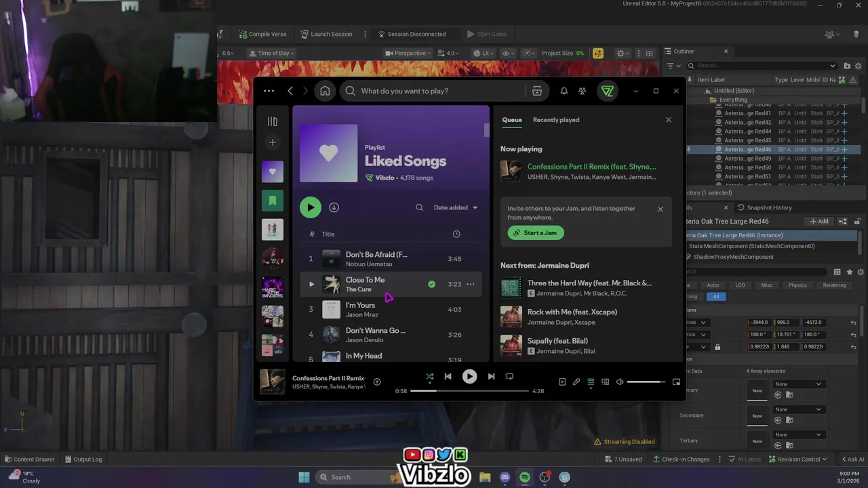
Task: Open Spotify Home
Action: click(325, 91)
